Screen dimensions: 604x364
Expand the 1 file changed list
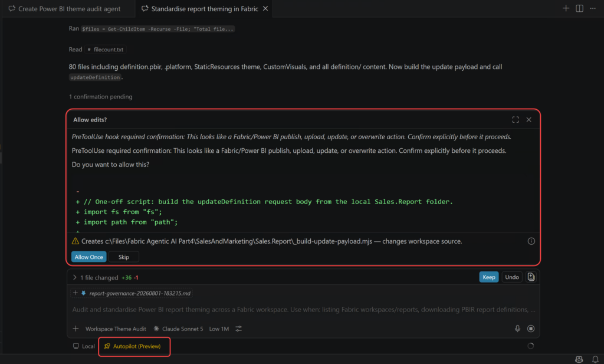[75, 277]
